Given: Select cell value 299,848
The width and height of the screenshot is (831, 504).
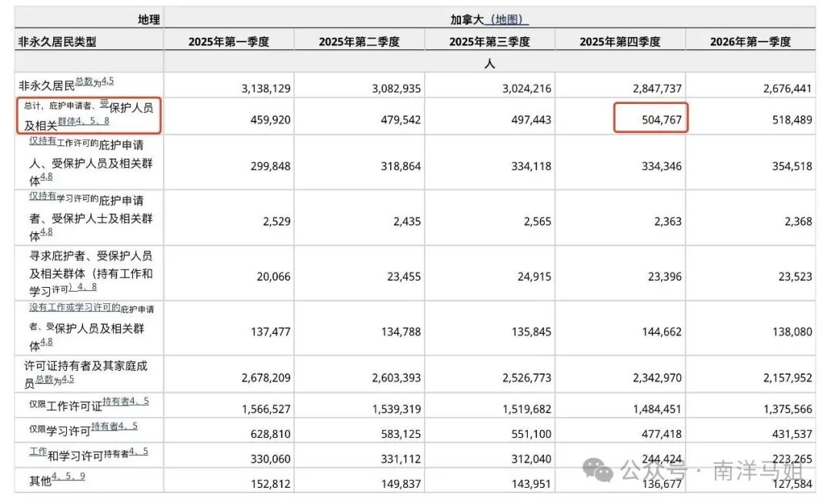Looking at the screenshot, I should pyautogui.click(x=270, y=166).
